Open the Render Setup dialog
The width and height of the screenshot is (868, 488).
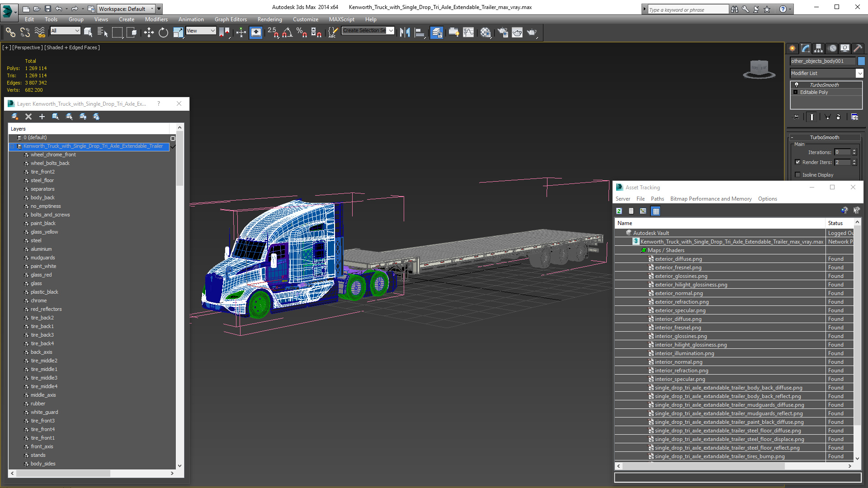pos(503,32)
